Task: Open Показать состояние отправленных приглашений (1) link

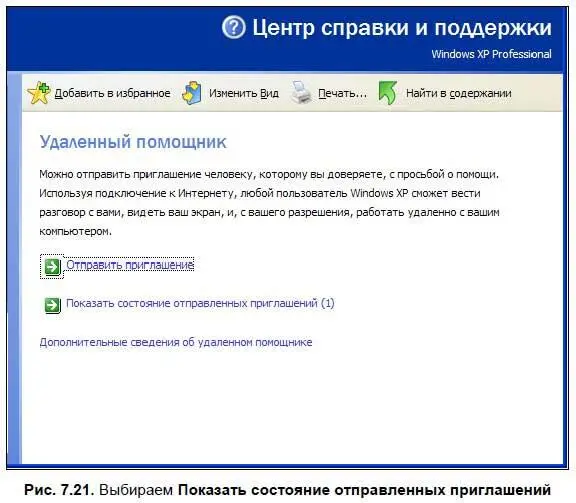Action: coord(200,303)
